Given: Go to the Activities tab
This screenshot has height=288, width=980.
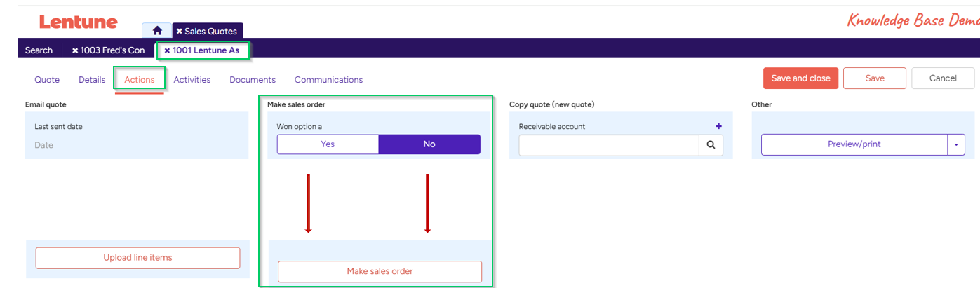Looking at the screenshot, I should pos(192,80).
